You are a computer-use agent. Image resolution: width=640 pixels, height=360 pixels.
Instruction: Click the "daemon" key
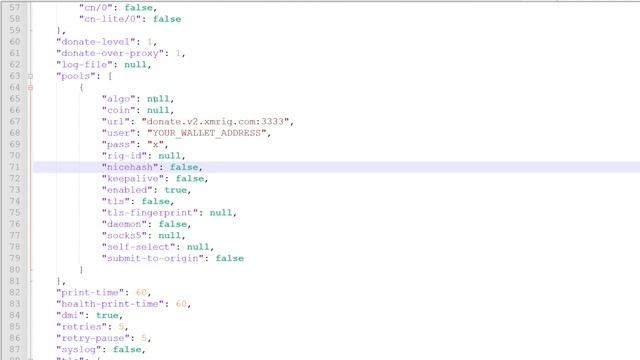click(x=124, y=224)
